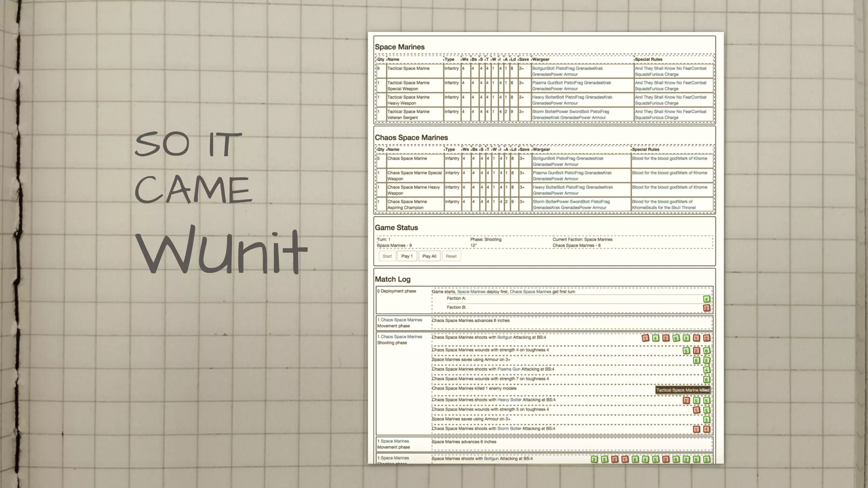Viewport: 868px width, 488px height.
Task: Open the Storm Bolter weapon link
Action: [509, 428]
